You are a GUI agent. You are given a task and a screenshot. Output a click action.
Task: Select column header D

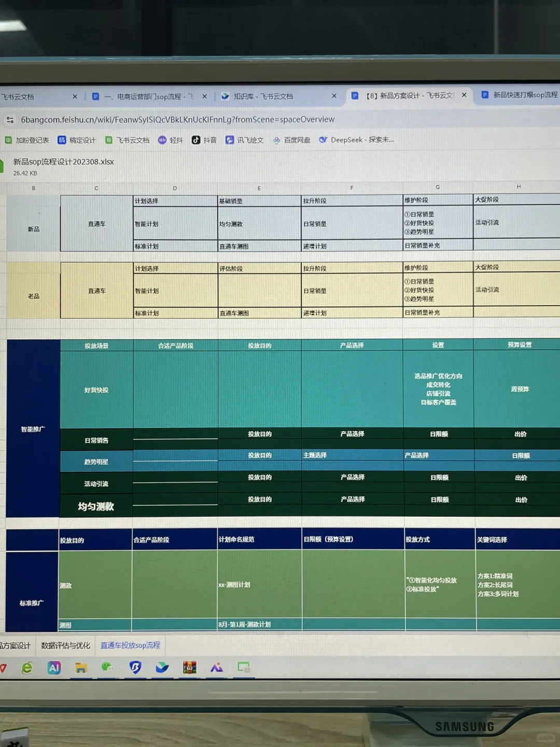click(175, 188)
